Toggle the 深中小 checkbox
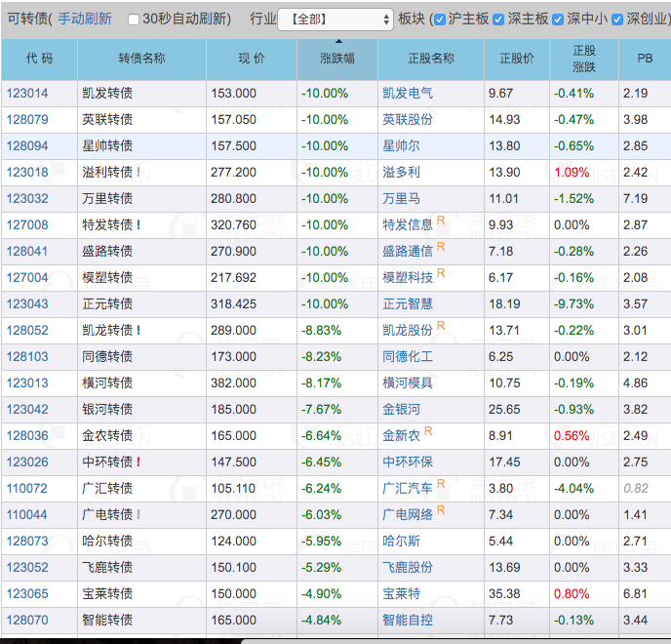The height and width of the screenshot is (644, 671). (561, 20)
